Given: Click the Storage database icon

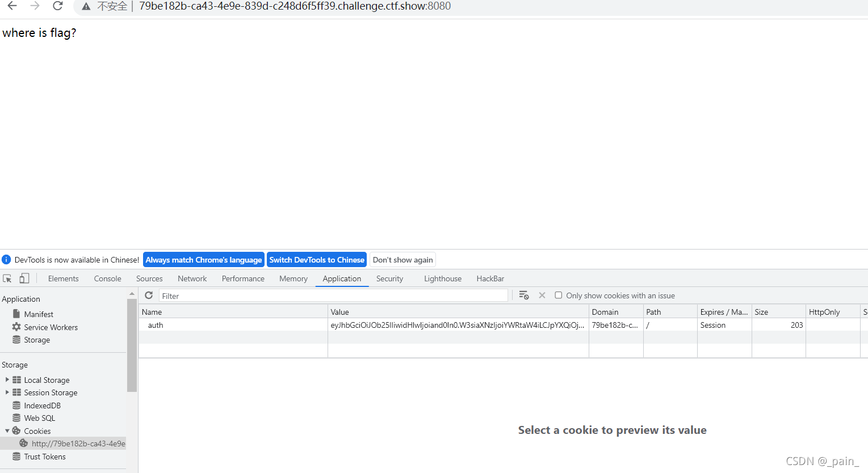Looking at the screenshot, I should tap(16, 340).
